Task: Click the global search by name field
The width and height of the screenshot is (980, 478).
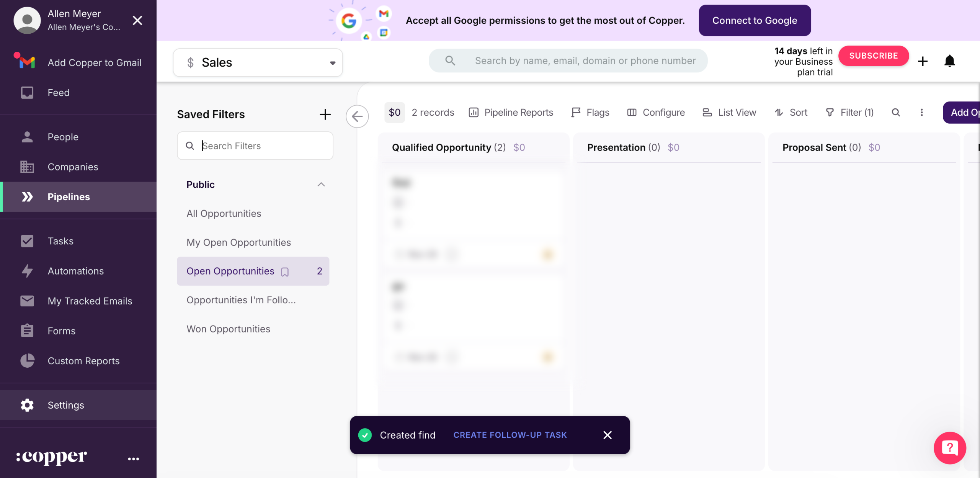Action: click(568, 61)
